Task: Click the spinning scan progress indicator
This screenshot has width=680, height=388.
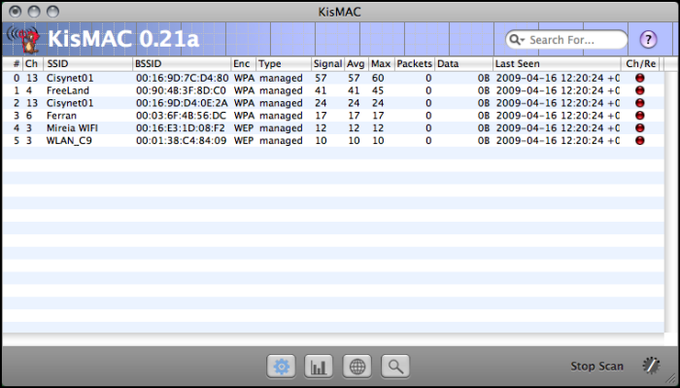Action: (651, 365)
